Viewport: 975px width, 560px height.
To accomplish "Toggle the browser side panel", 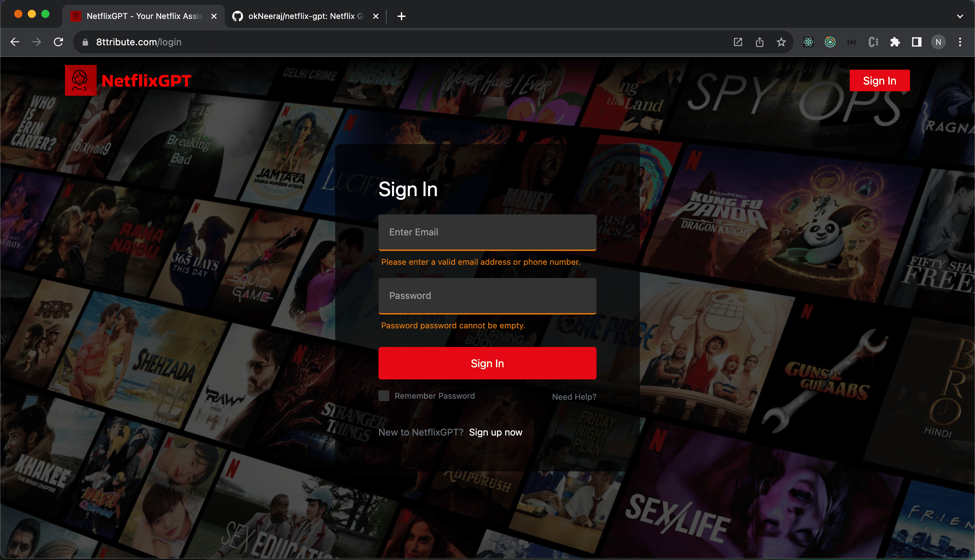I will point(916,42).
